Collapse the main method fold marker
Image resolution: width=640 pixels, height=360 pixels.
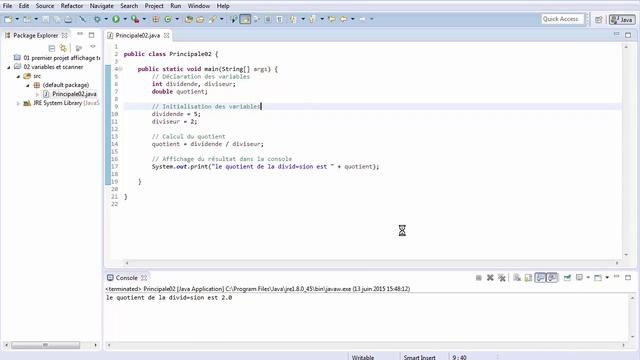(121, 69)
